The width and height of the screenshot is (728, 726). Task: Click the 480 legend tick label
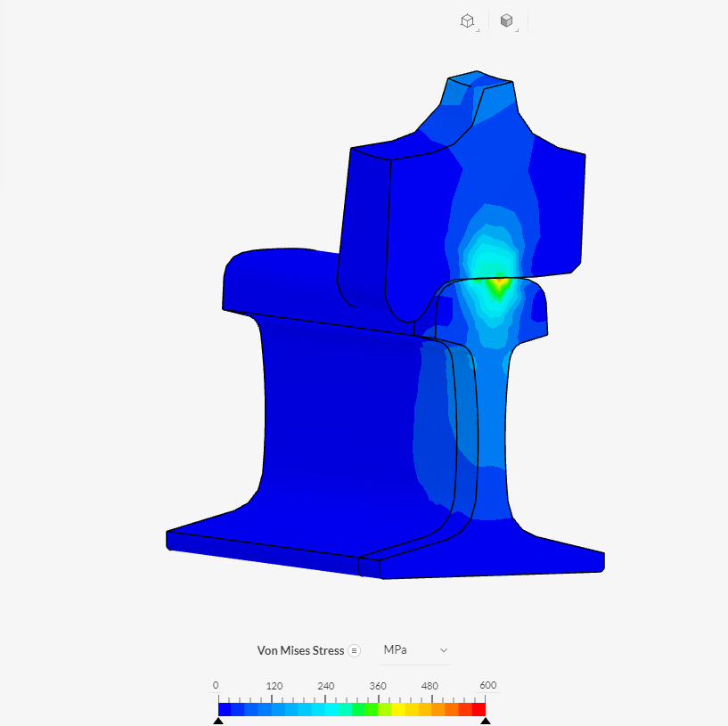(x=429, y=686)
